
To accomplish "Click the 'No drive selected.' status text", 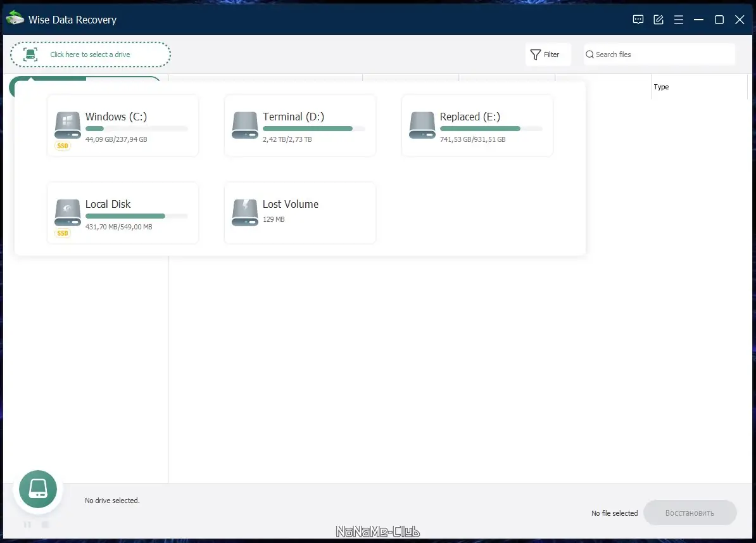I will coord(112,501).
